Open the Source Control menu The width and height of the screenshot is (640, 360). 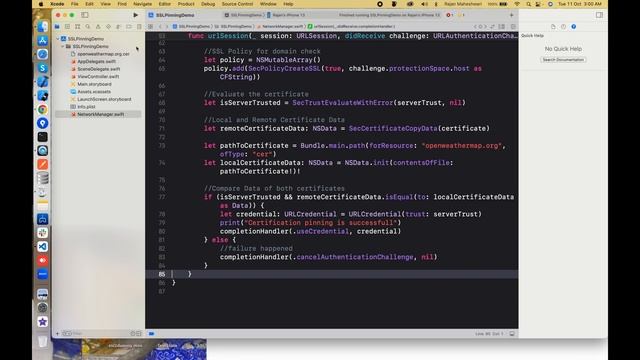(238, 4)
